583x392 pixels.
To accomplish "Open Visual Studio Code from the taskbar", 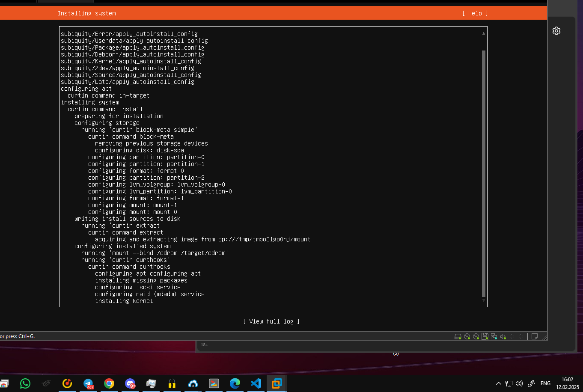I will pos(256,383).
